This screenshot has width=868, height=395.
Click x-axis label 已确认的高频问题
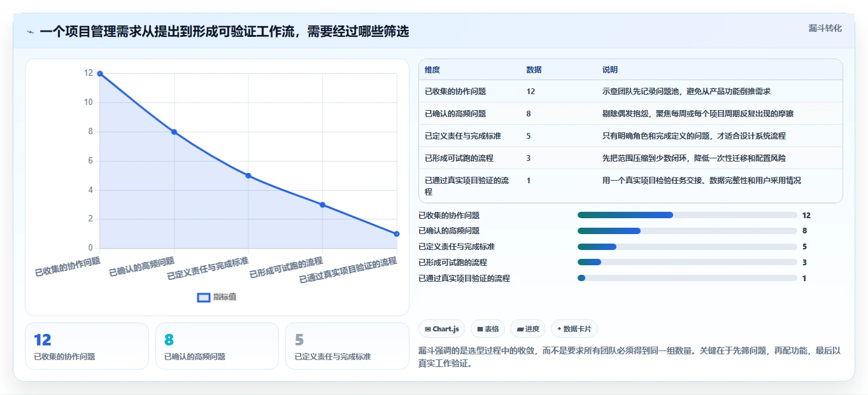coord(141,267)
